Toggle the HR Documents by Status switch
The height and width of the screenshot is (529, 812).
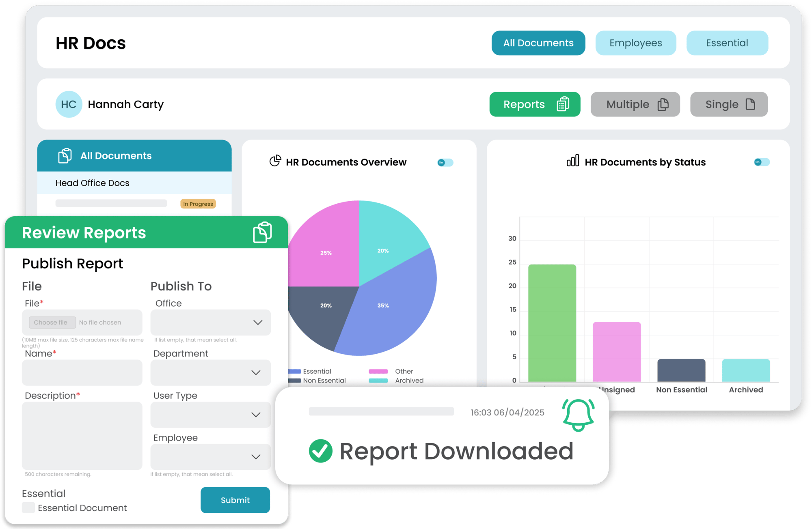coord(762,162)
